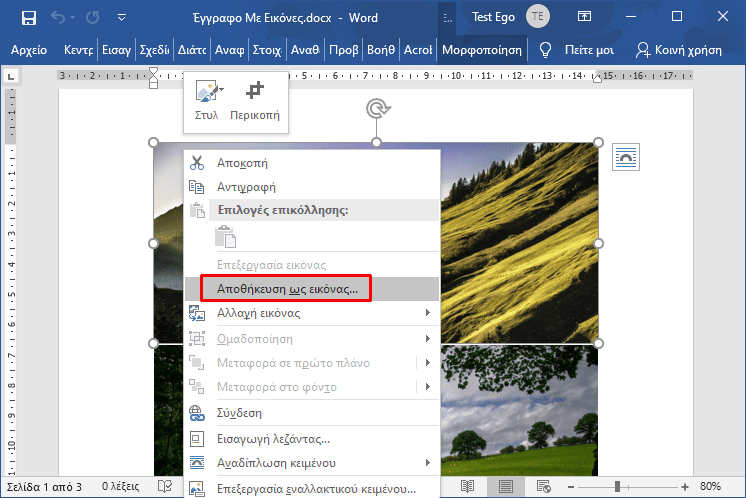Click the Κοινή χρήση share button
This screenshot has width=746, height=498.
[x=679, y=50]
